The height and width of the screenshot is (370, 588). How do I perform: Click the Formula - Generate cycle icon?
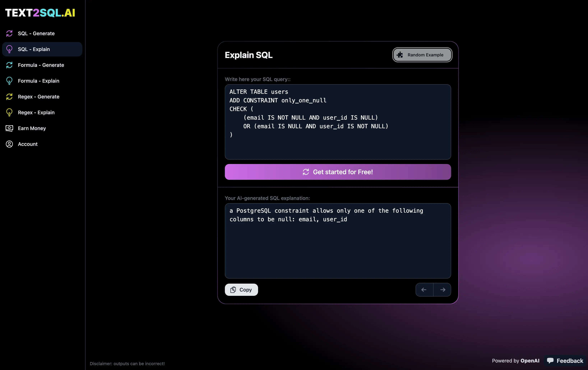[9, 65]
